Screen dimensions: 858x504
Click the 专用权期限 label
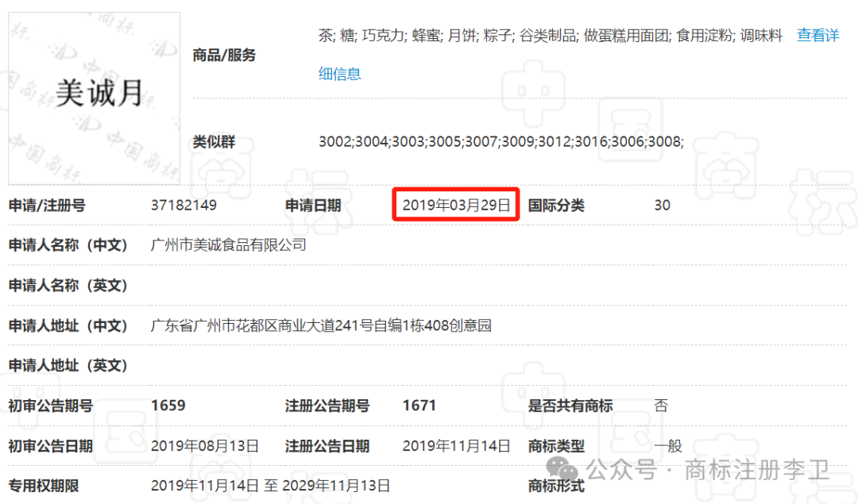pyautogui.click(x=44, y=486)
